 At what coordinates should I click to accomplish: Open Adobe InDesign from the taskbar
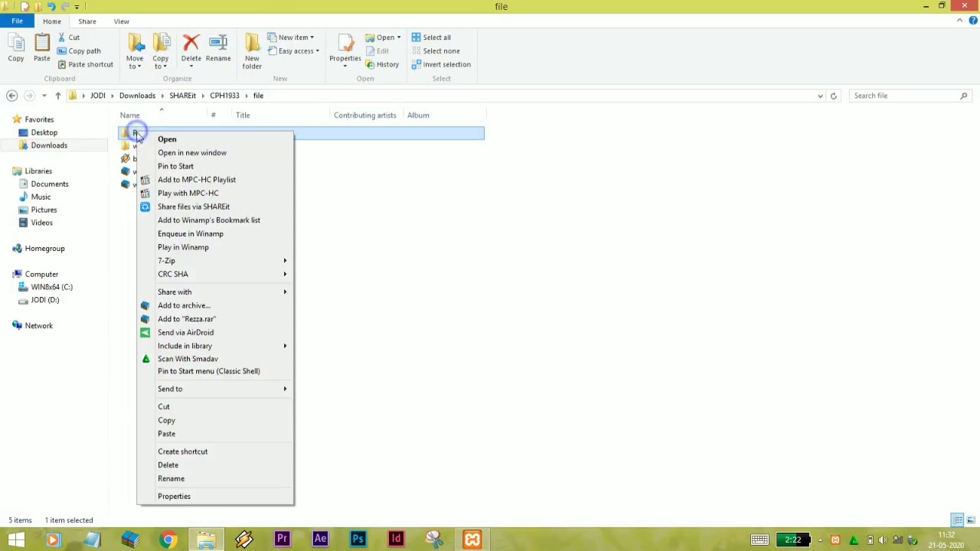pos(396,540)
